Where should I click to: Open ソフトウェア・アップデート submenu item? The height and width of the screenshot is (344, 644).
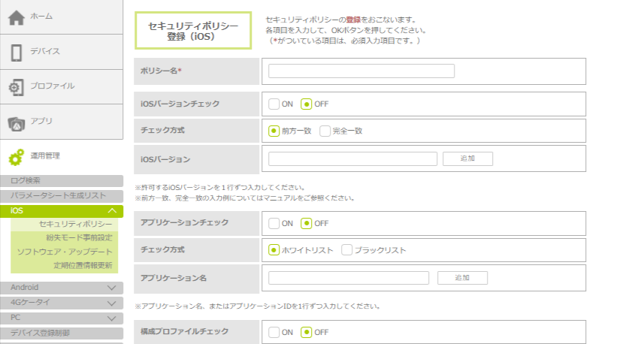click(x=65, y=252)
